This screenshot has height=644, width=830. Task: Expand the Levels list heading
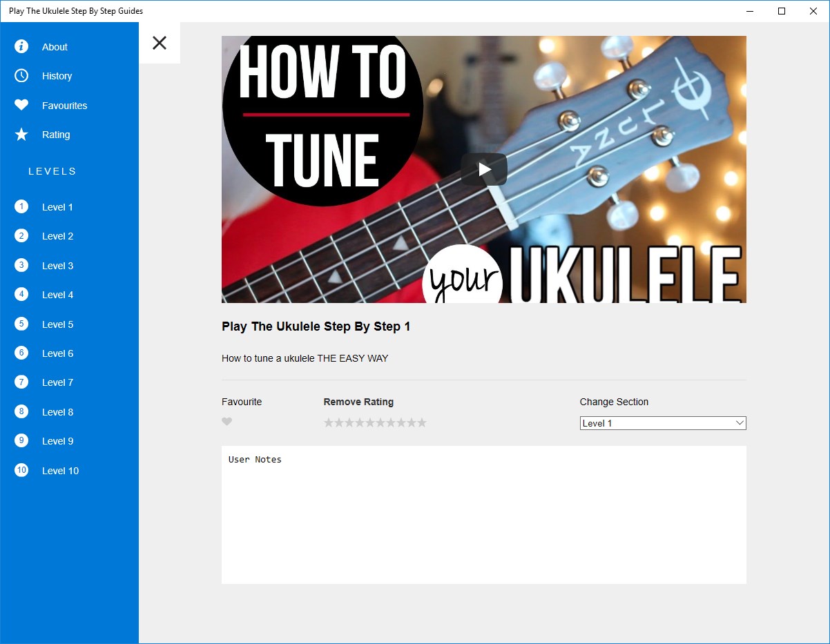click(x=51, y=170)
